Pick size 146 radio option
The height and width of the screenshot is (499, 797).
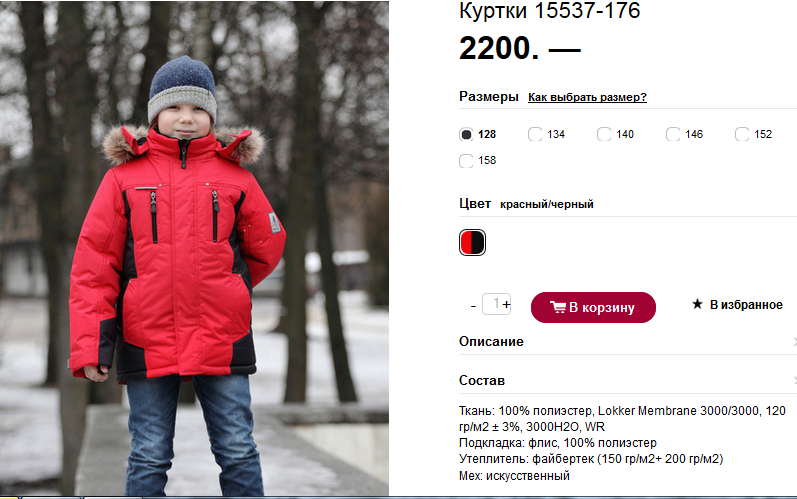pyautogui.click(x=673, y=134)
